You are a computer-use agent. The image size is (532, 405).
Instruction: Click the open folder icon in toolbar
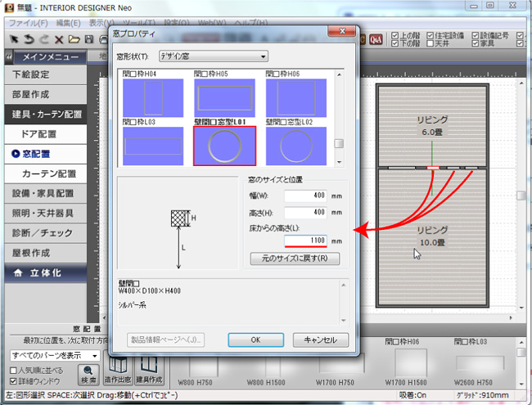click(74, 39)
